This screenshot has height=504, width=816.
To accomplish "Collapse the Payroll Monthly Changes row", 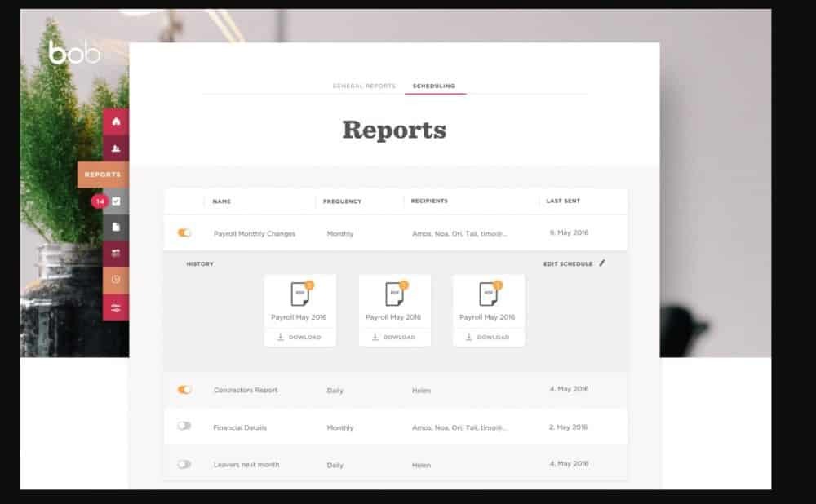I will click(254, 233).
